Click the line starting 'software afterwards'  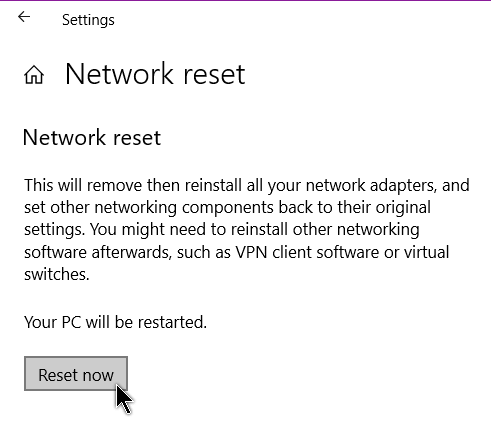(237, 252)
